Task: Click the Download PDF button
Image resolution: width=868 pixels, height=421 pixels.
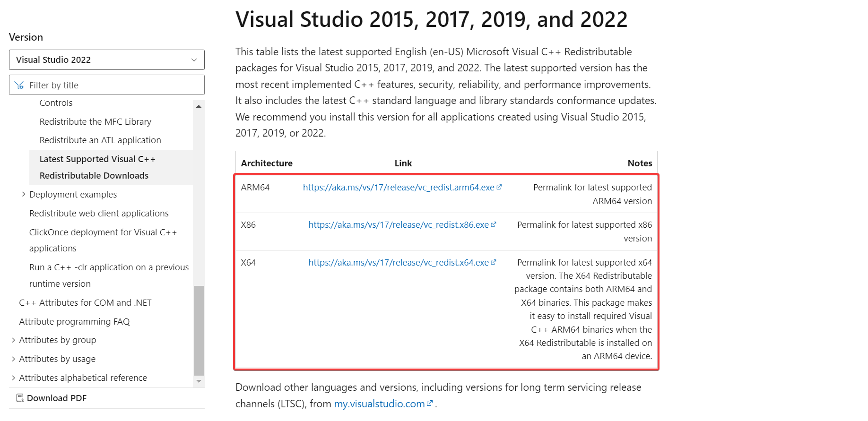Action: tap(52, 398)
